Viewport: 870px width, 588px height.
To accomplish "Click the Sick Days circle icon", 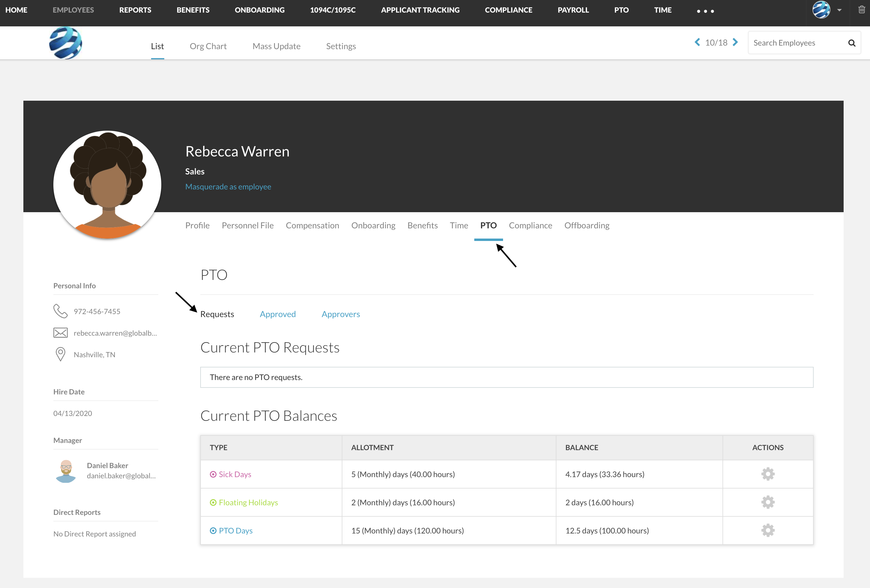I will 213,474.
